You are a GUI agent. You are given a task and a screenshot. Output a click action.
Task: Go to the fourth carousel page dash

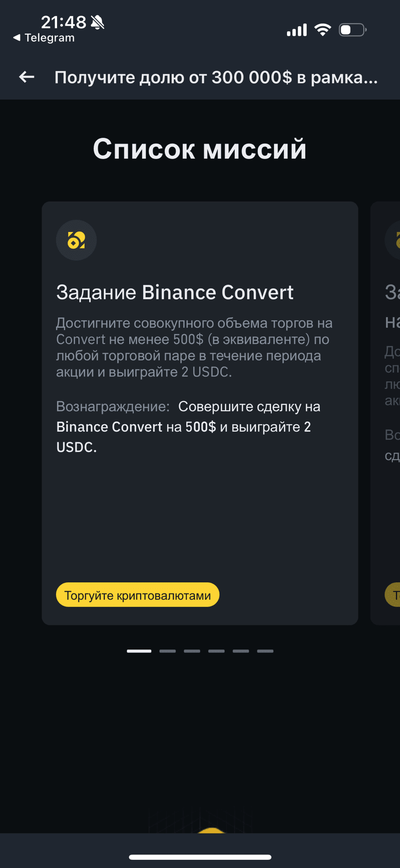[x=216, y=651]
